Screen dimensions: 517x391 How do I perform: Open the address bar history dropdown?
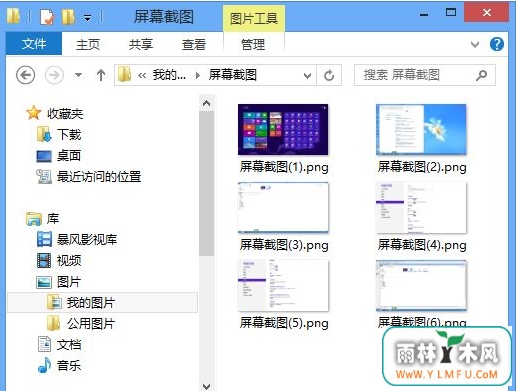click(x=307, y=76)
